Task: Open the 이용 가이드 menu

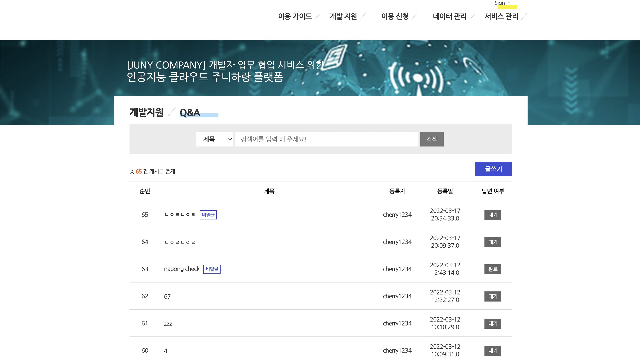Action: coord(295,16)
